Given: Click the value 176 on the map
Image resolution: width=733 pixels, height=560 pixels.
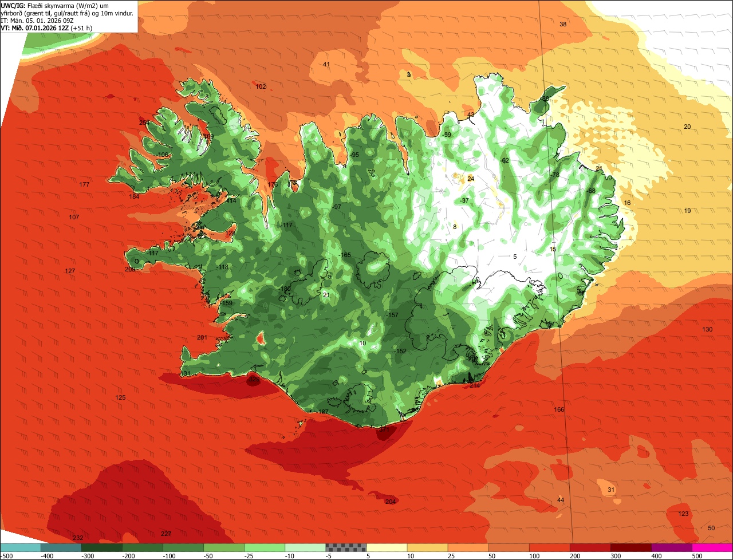Looking at the screenshot, I should pyautogui.click(x=273, y=184).
